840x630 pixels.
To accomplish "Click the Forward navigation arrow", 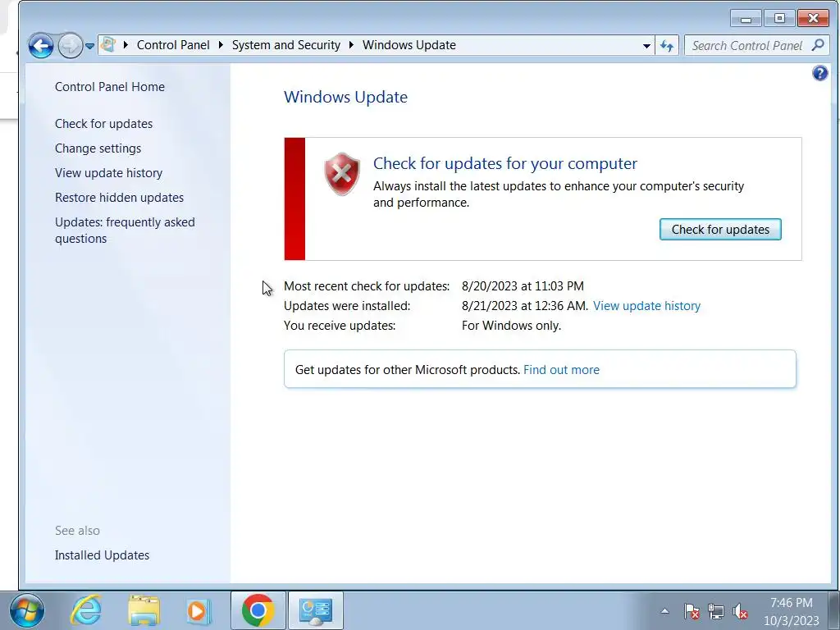I will pos(71,46).
